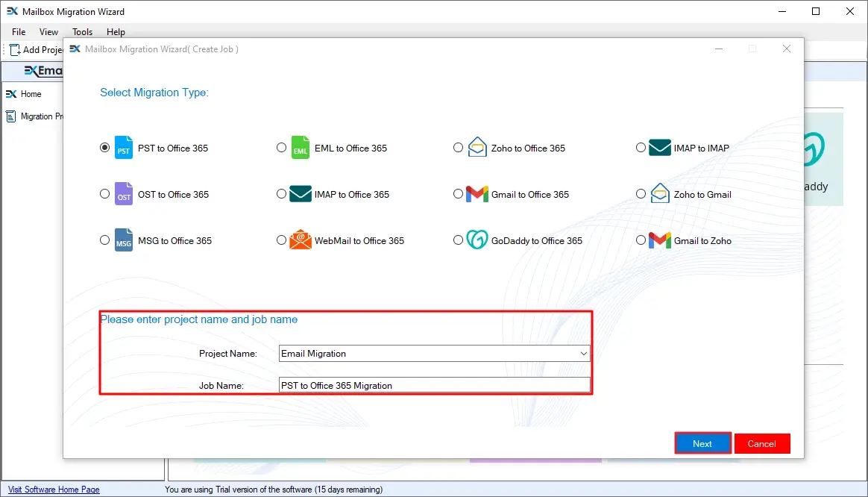Image resolution: width=868 pixels, height=497 pixels.
Task: Click the GoDaddy logo icon
Action: coord(476,240)
